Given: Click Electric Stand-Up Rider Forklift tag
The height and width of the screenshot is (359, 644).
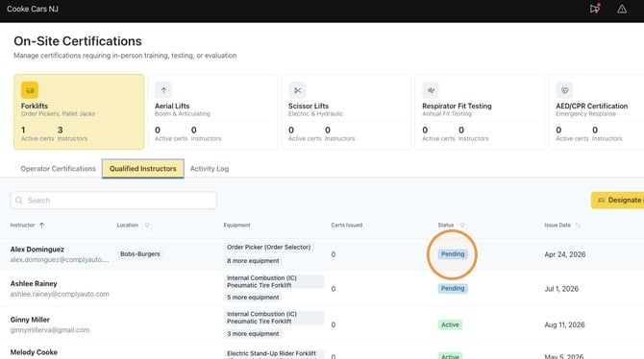Looking at the screenshot, I should point(274,354).
